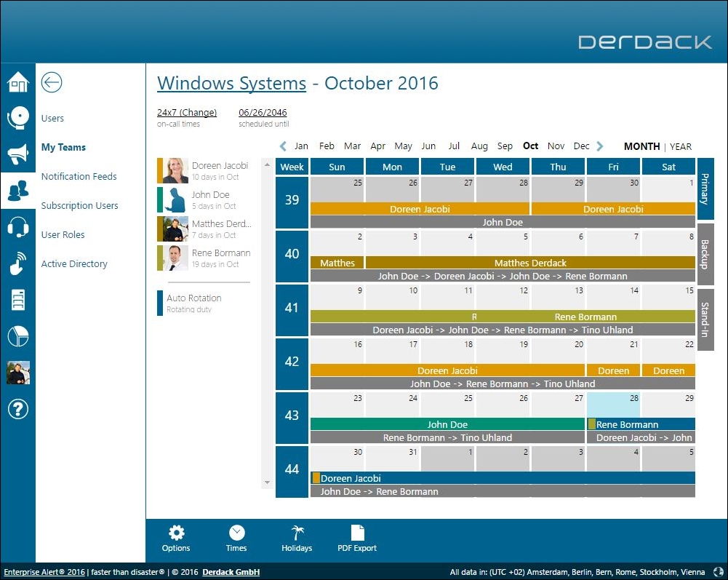The width and height of the screenshot is (728, 580).
Task: Click the Windows Systems team link
Action: [x=232, y=84]
